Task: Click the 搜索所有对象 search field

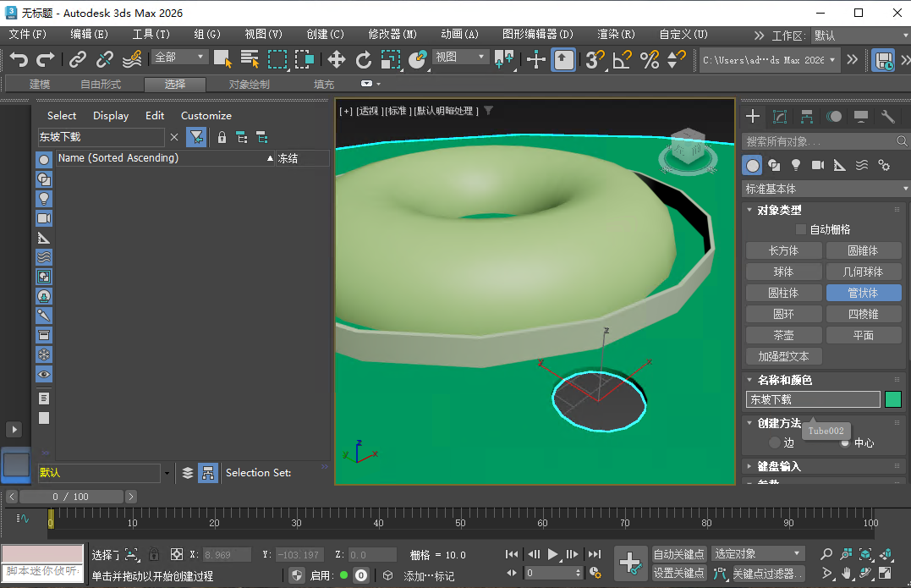Action: 812,140
